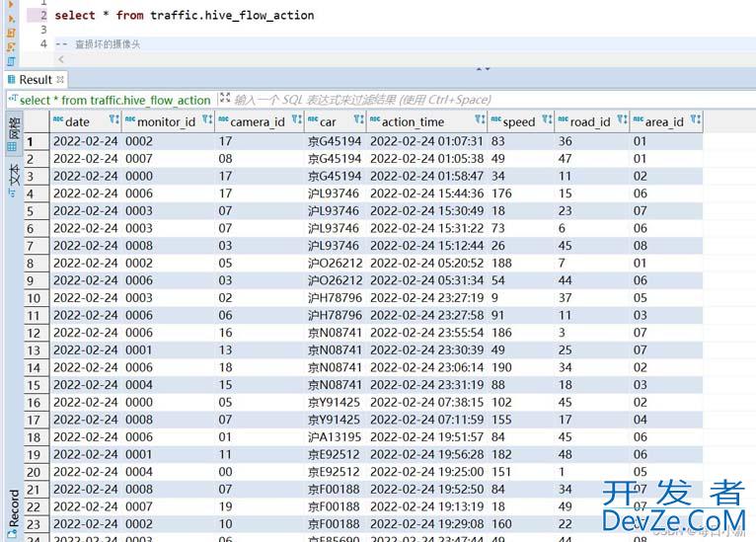The height and width of the screenshot is (542, 756).
Task: Click the collapse arrows above results panel
Action: coord(483,68)
